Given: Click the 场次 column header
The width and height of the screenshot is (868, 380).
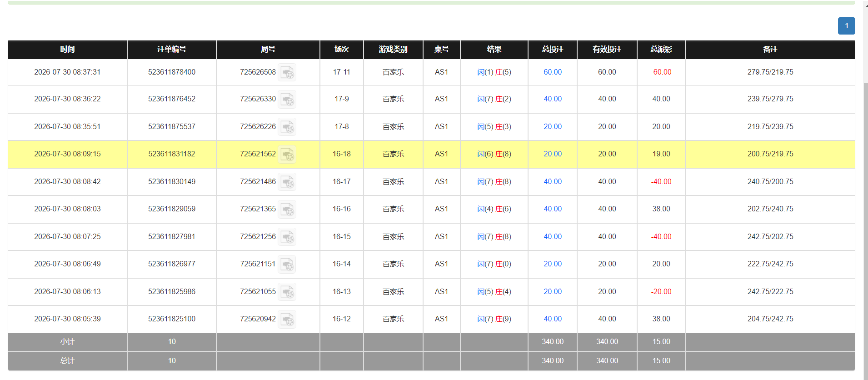Looking at the screenshot, I should (x=342, y=50).
